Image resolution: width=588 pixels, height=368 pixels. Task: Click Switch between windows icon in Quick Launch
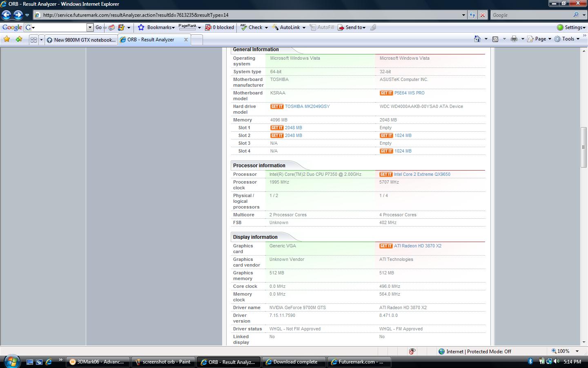(39, 362)
